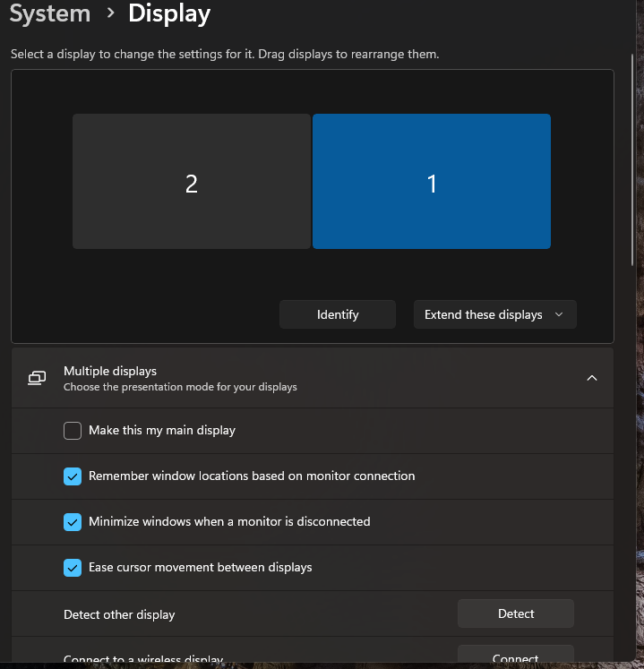Open the Extend these displays dropdown
The width and height of the screenshot is (644, 669).
(x=494, y=314)
